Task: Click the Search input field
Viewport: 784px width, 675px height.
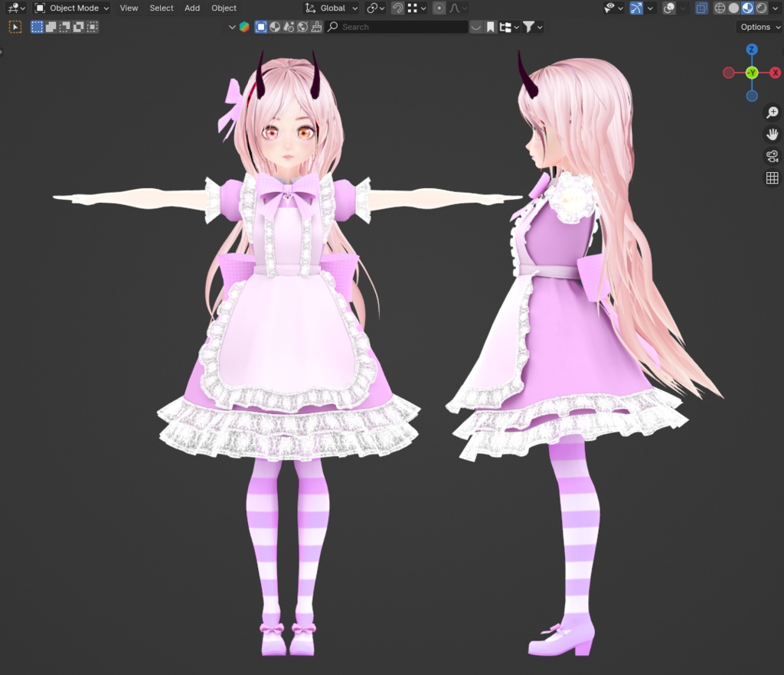Action: pyautogui.click(x=397, y=27)
